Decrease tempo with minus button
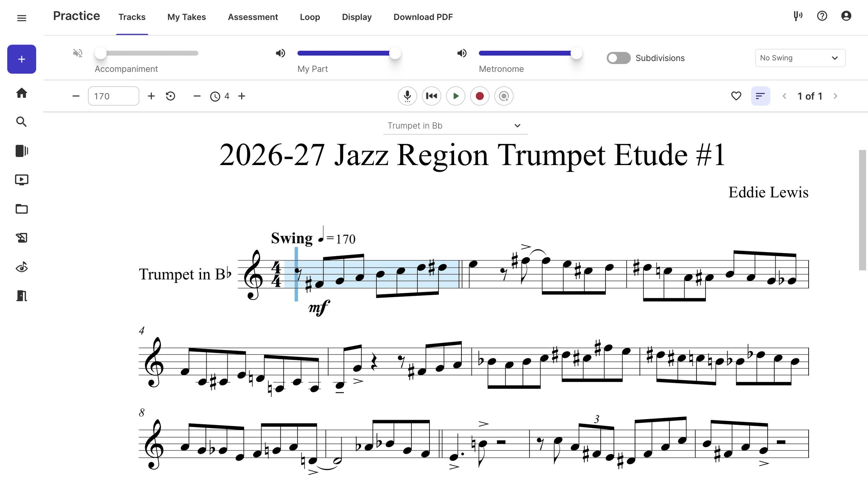Screen dimensions: 868x481 76,96
